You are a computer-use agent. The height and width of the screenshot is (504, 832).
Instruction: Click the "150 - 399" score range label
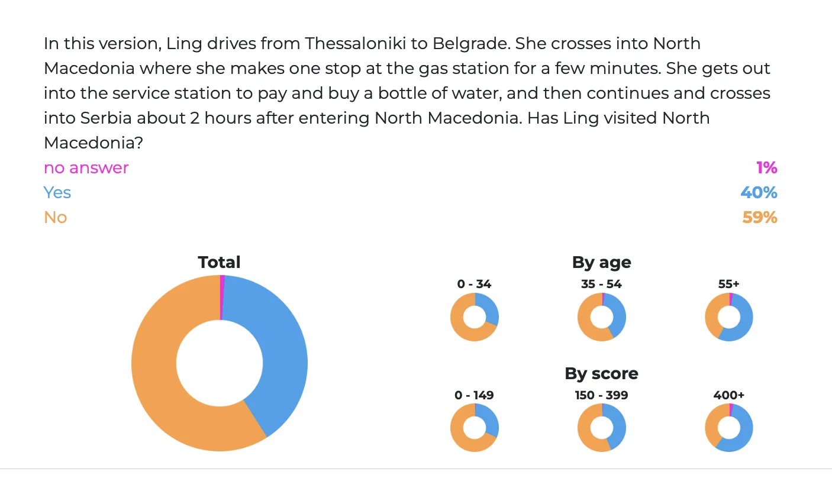pos(601,395)
